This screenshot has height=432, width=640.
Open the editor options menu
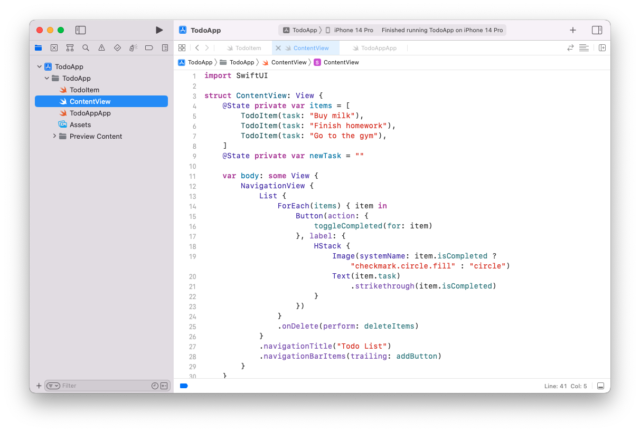[584, 48]
